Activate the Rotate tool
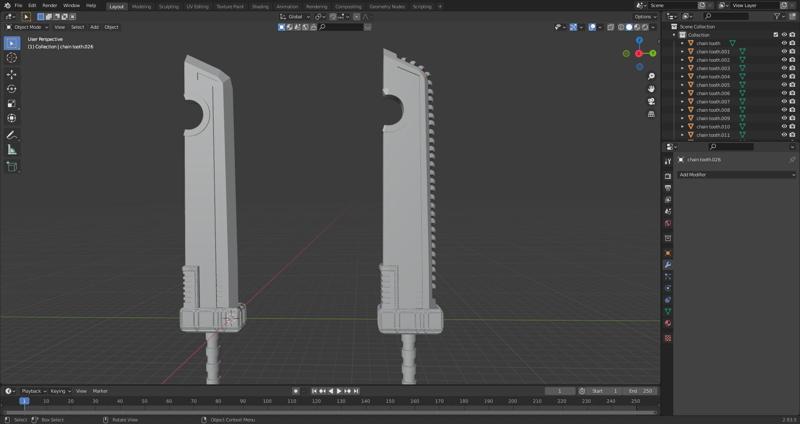The width and height of the screenshot is (800, 424). point(12,89)
